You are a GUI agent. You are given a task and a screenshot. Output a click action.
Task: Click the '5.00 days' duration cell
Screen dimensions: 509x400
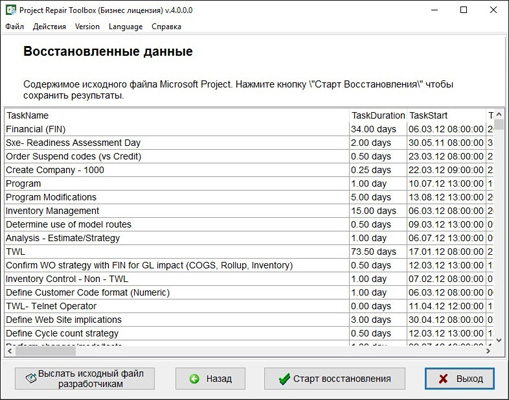click(x=378, y=197)
